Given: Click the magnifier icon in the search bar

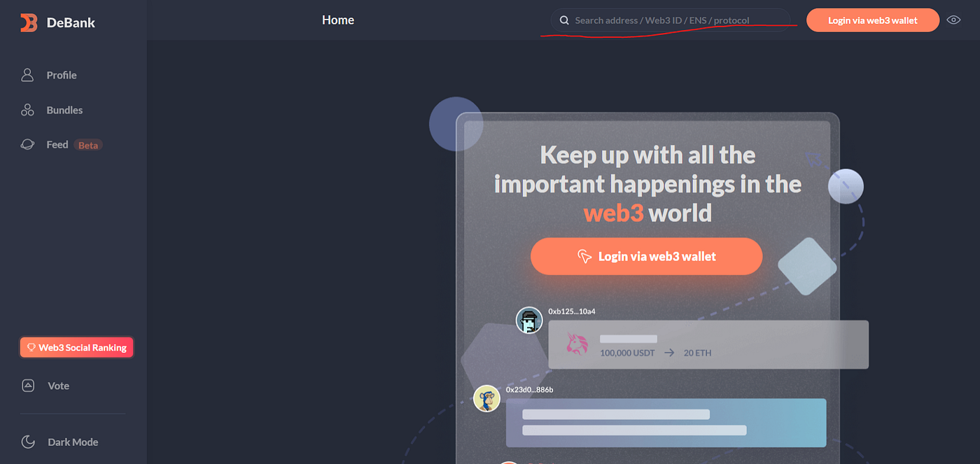Looking at the screenshot, I should (564, 20).
